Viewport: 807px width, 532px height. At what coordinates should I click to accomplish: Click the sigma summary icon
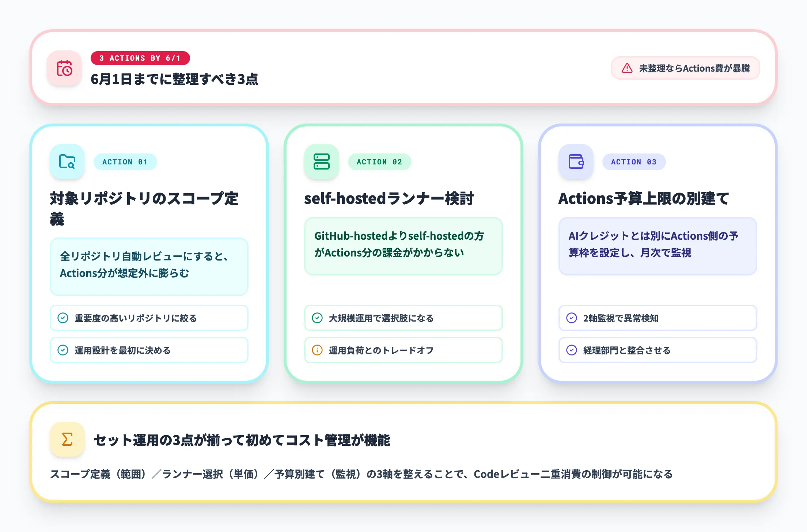click(67, 439)
